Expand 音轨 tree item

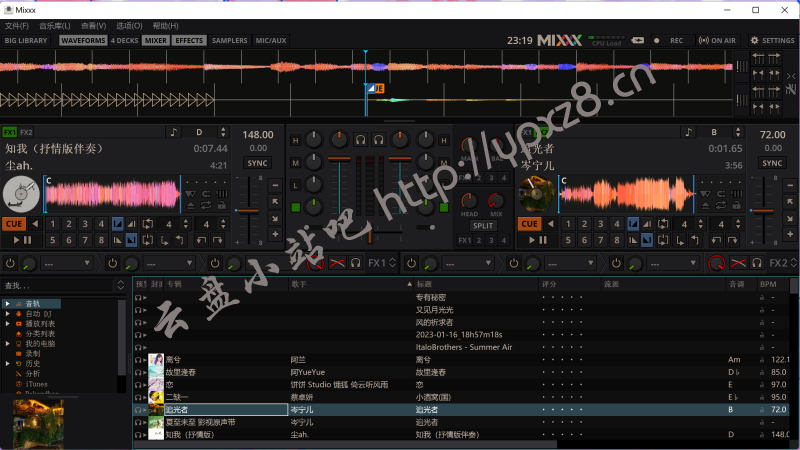click(7, 304)
